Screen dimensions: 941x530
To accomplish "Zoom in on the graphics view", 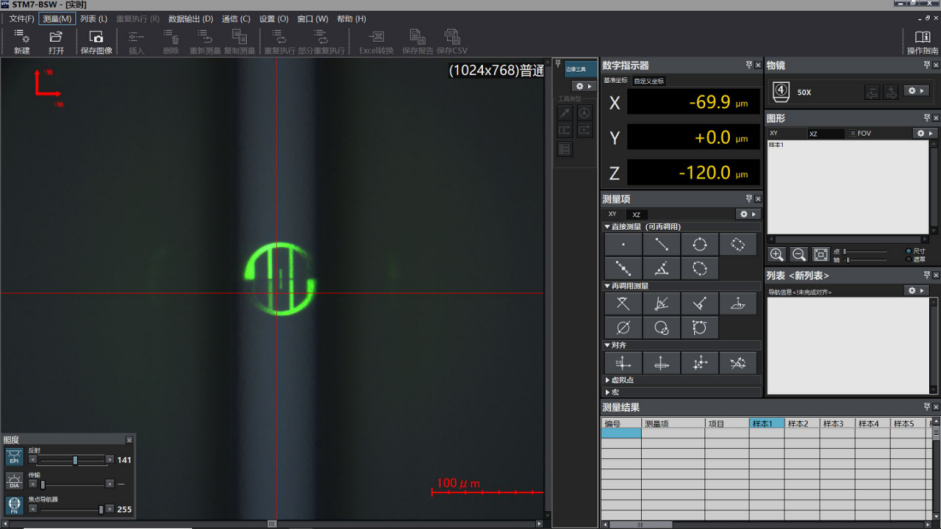I will (x=777, y=255).
